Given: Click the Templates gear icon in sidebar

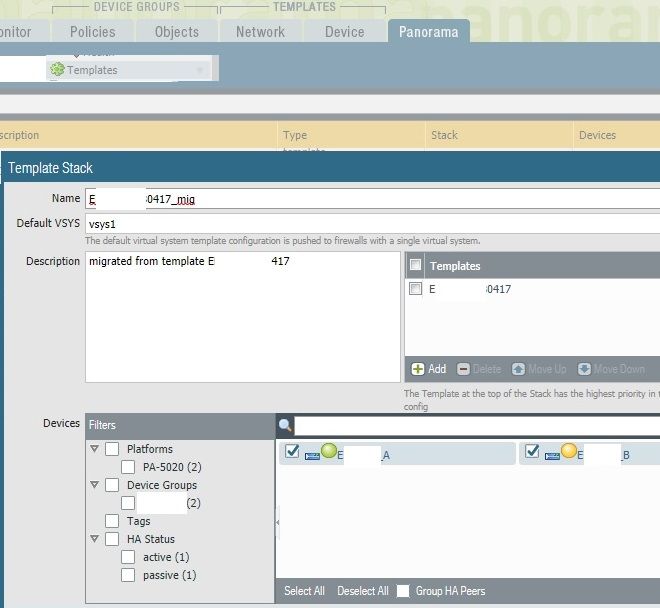Looking at the screenshot, I should 58,70.
